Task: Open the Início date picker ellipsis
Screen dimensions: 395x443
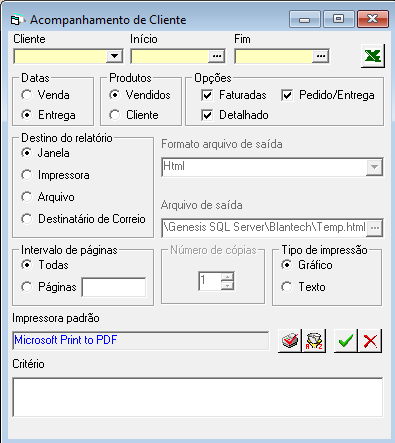Action: click(x=217, y=56)
